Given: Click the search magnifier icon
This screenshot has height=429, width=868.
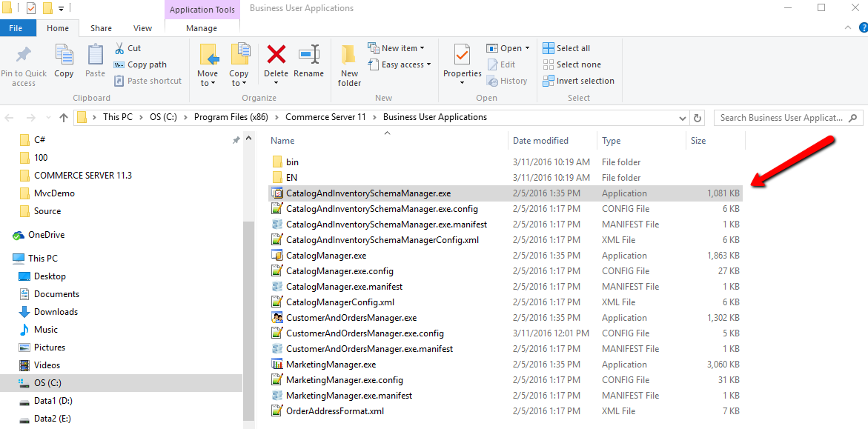Looking at the screenshot, I should (852, 117).
